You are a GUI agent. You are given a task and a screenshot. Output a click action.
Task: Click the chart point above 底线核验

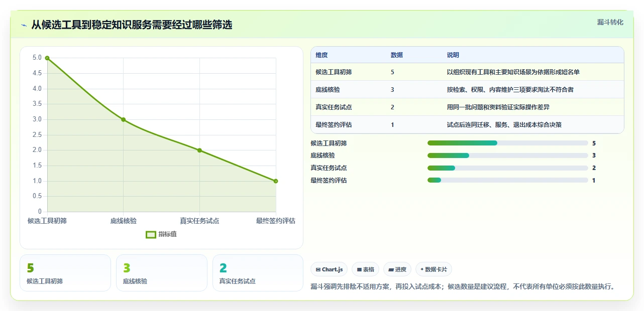coord(124,119)
